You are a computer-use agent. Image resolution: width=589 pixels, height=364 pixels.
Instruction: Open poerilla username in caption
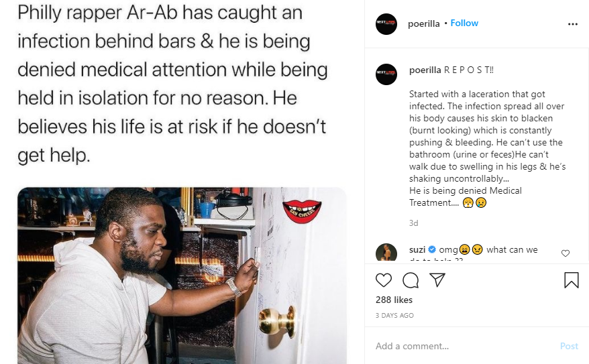425,70
